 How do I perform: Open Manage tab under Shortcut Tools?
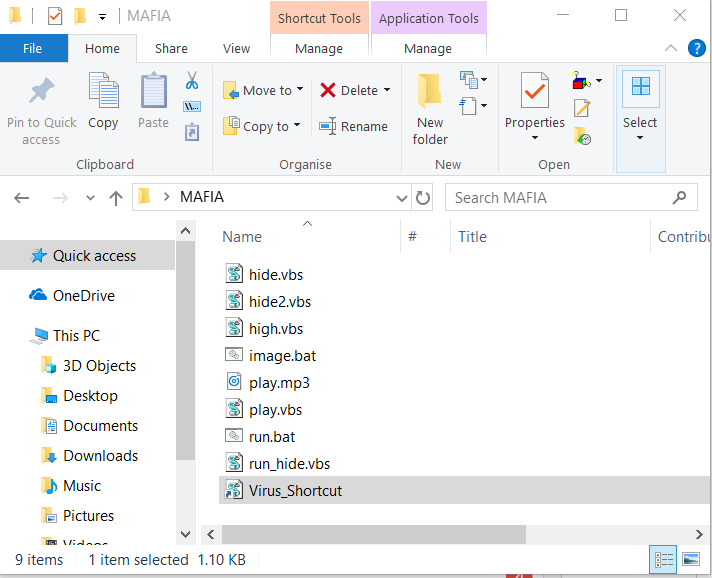point(319,48)
